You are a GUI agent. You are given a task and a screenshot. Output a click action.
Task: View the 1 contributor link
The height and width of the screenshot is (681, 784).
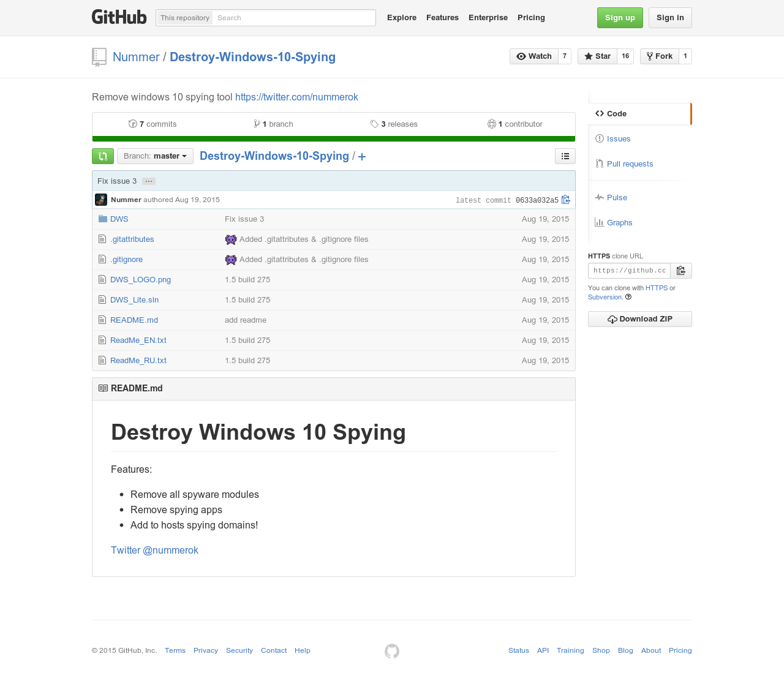coord(515,124)
